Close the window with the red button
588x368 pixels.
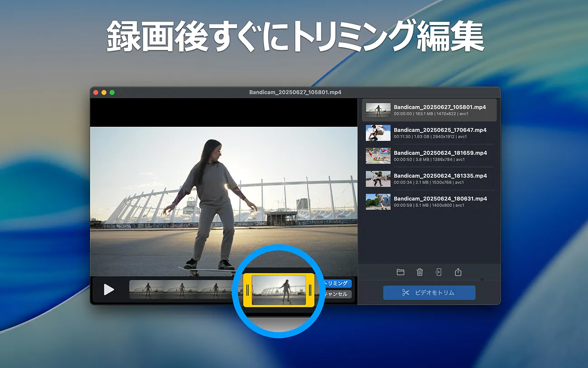coord(96,92)
